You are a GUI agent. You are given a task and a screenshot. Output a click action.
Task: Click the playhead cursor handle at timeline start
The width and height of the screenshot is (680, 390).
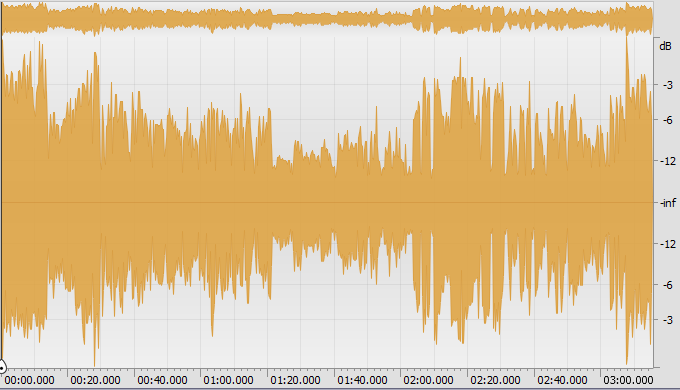(2, 368)
